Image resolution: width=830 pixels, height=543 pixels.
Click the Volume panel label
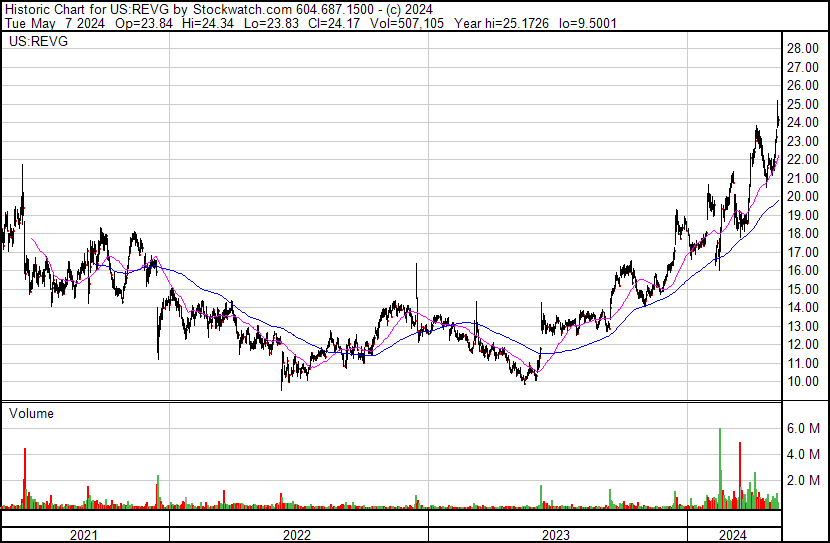coord(31,413)
